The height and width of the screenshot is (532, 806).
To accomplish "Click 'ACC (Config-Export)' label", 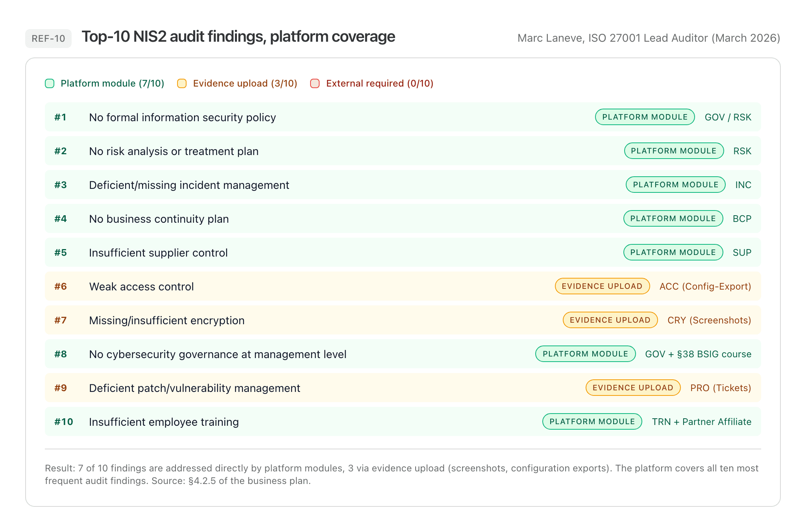I will tap(706, 286).
